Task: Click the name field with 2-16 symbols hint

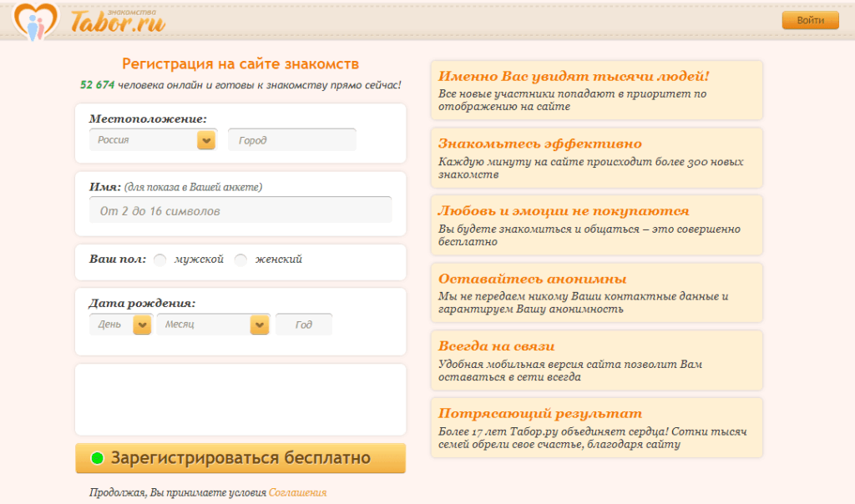Action: point(240,211)
